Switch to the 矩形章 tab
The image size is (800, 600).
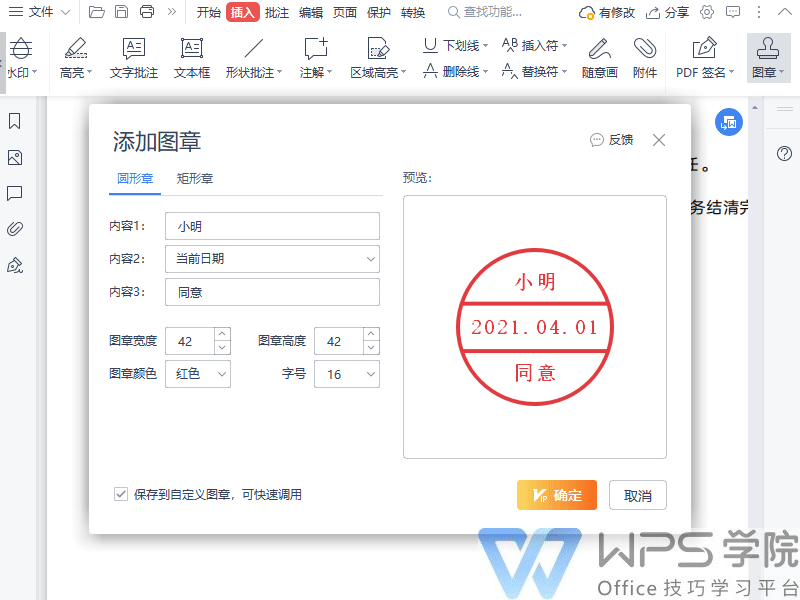coord(195,179)
